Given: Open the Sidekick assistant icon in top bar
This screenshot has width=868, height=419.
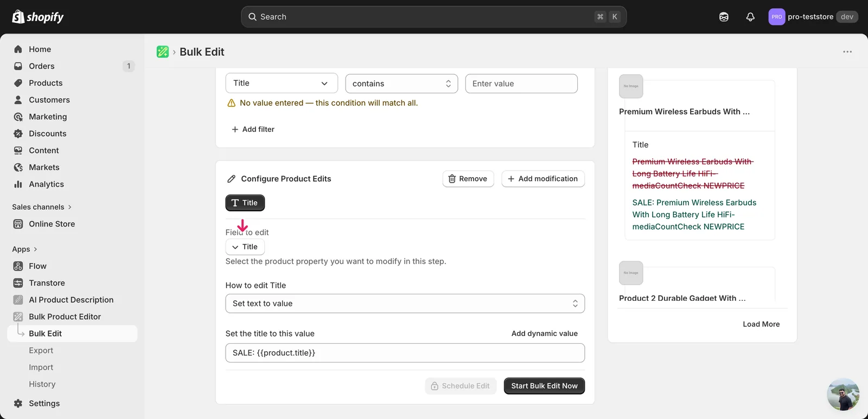Looking at the screenshot, I should pyautogui.click(x=724, y=17).
